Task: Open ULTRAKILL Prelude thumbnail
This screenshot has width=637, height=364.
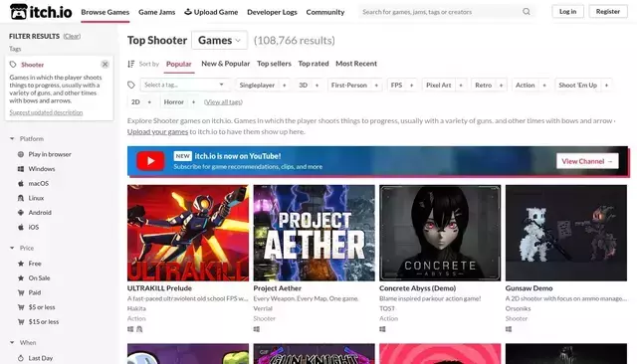Action: (188, 233)
